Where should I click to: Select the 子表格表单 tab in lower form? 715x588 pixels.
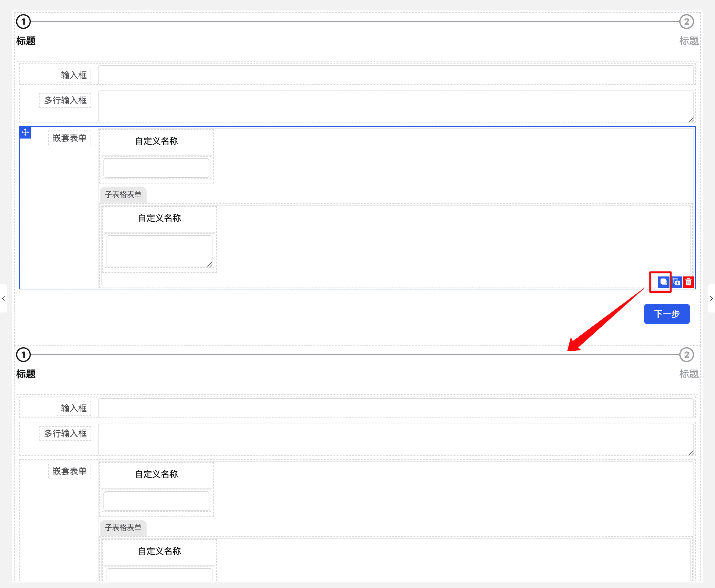[x=123, y=527]
